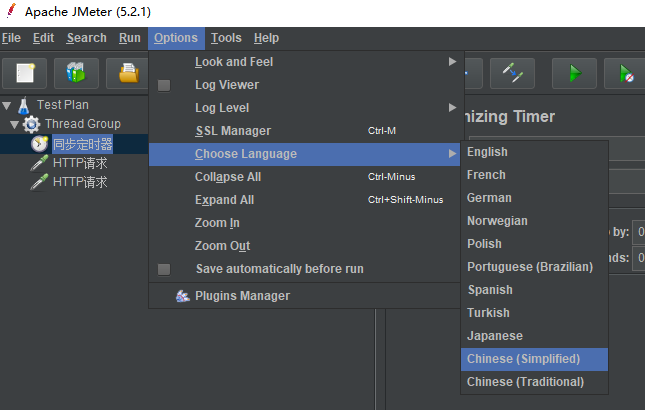Collapse the Thread Group tree arrow
Image resolution: width=645 pixels, height=410 pixels.
pos(15,124)
